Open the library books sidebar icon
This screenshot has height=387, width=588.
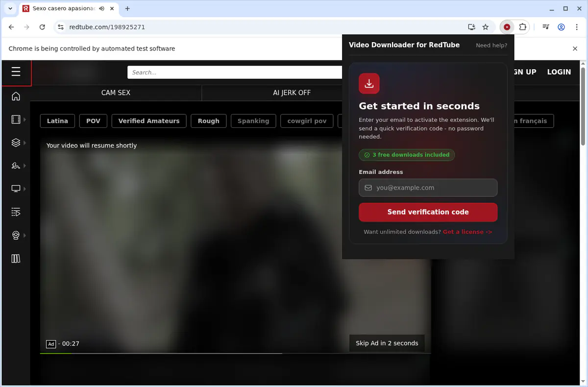point(16,259)
